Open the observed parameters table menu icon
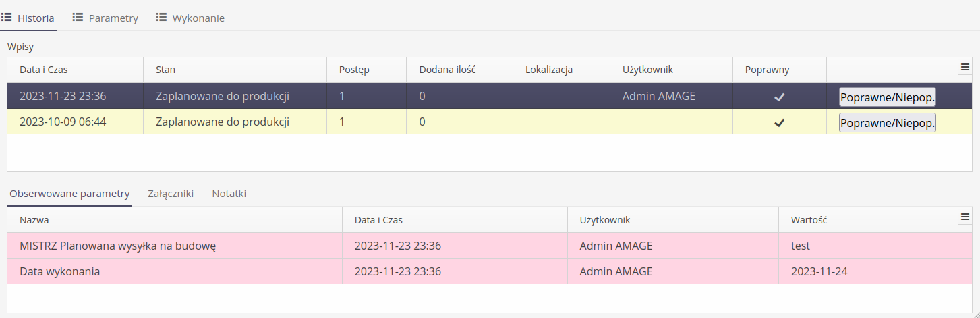Screen dimensions: 980x318 click(964, 217)
